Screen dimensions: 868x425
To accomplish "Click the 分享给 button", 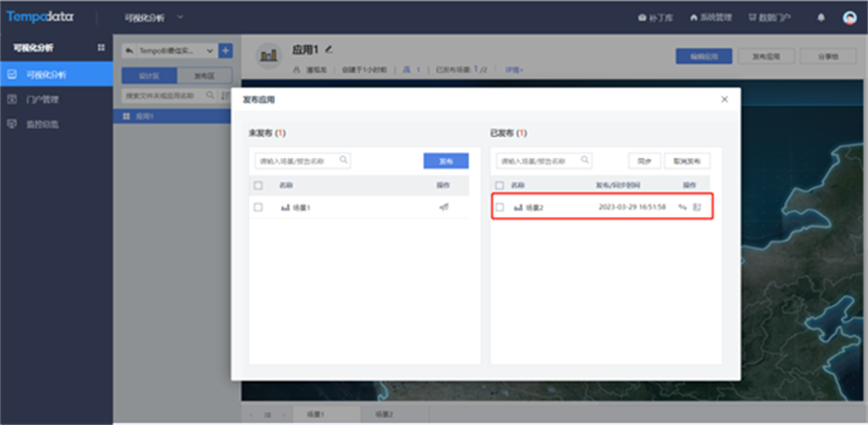I will point(828,56).
